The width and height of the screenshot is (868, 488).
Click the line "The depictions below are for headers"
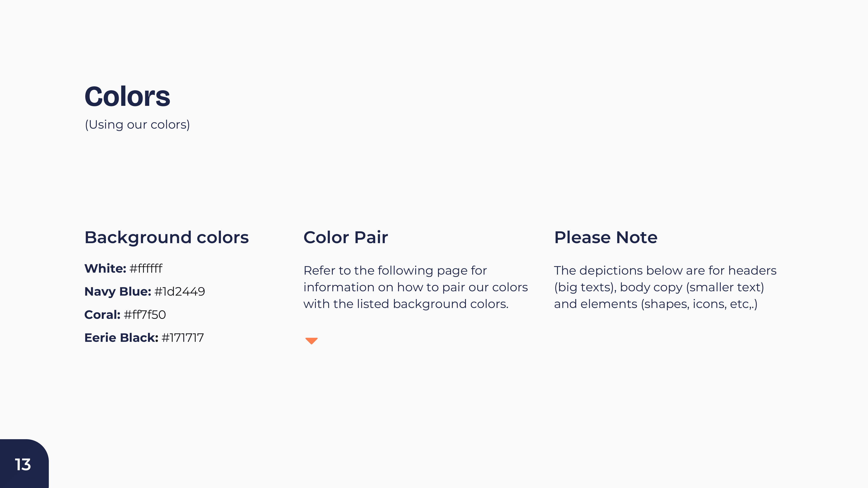tap(665, 270)
